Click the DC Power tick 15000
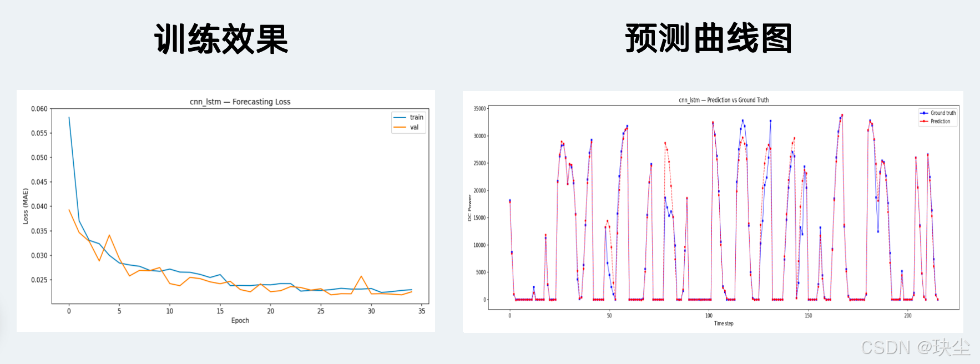 479,218
